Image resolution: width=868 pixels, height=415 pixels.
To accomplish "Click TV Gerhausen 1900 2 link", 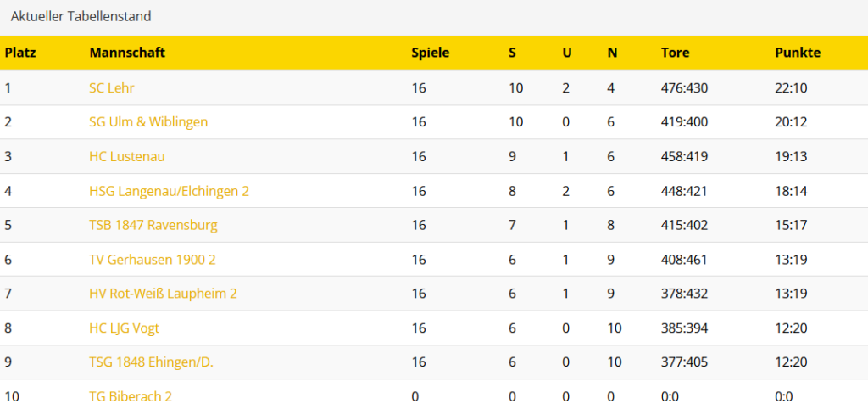I will tap(153, 260).
